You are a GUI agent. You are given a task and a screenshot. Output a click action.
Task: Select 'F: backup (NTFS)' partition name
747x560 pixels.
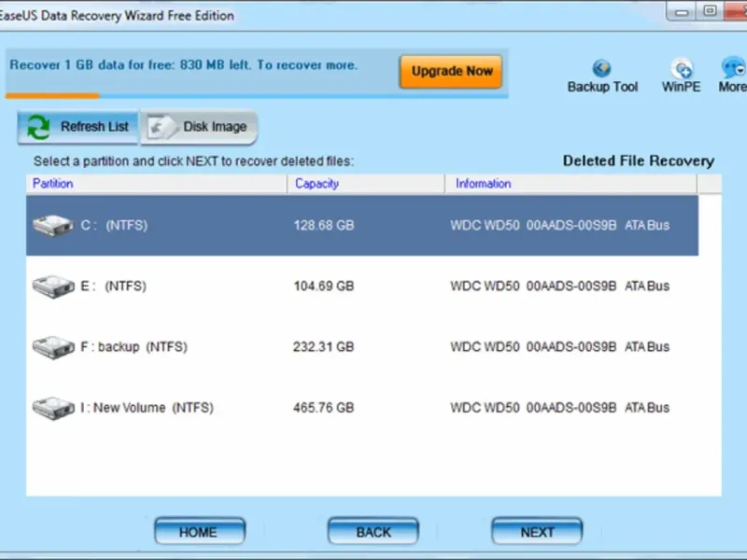click(134, 347)
